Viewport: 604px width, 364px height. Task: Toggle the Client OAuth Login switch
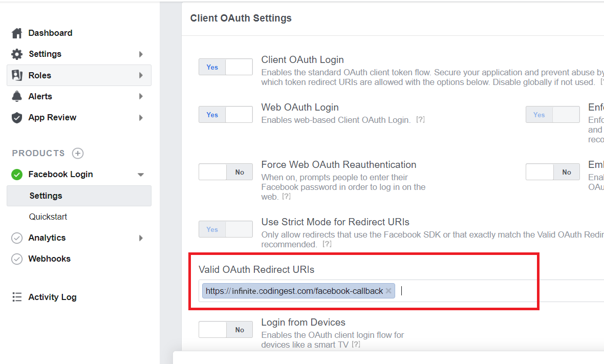(225, 67)
